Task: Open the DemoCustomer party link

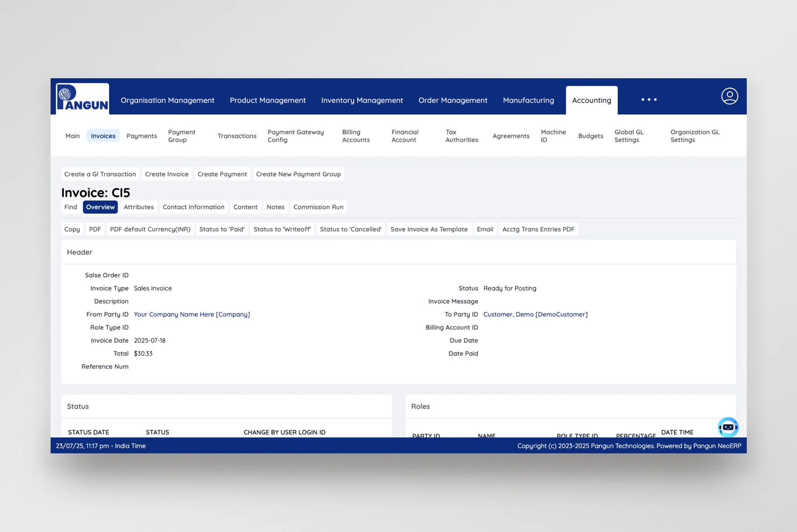Action: click(535, 314)
